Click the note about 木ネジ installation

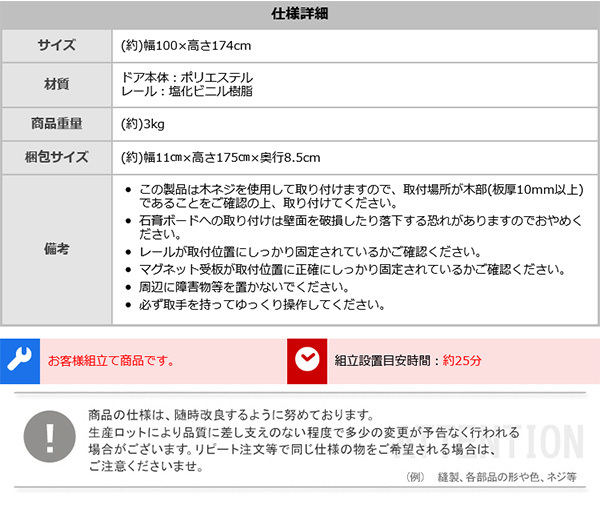361,196
